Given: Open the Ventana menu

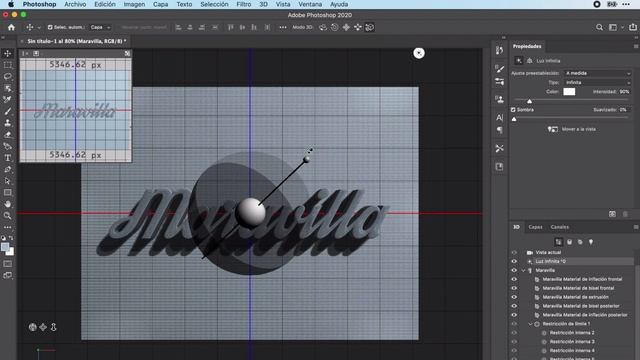Looking at the screenshot, I should 310,4.
